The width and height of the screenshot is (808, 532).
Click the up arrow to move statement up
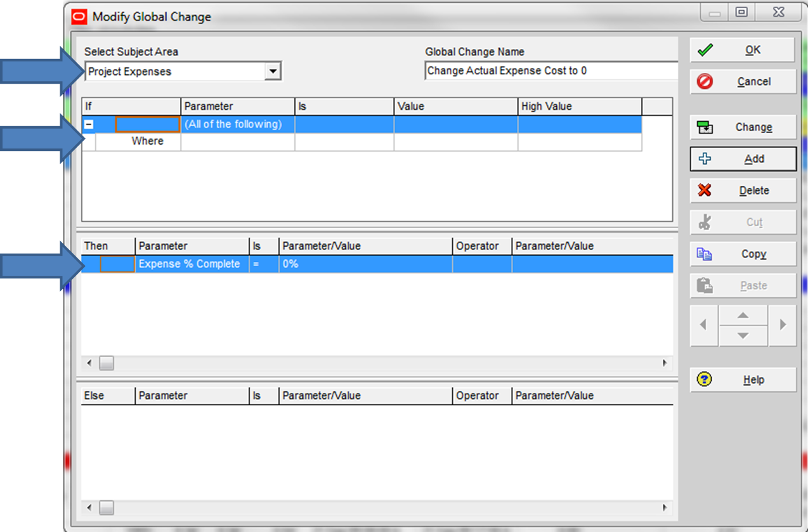pos(742,318)
